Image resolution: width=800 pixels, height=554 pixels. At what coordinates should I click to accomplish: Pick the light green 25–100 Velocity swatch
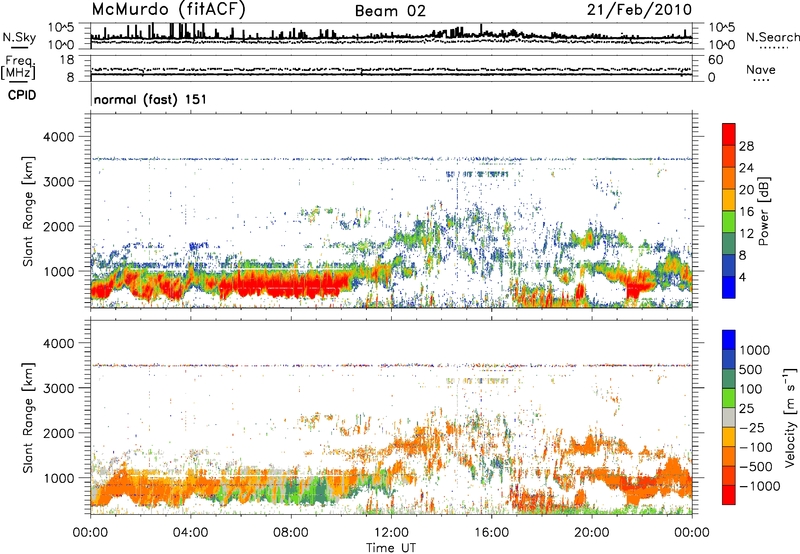(729, 398)
